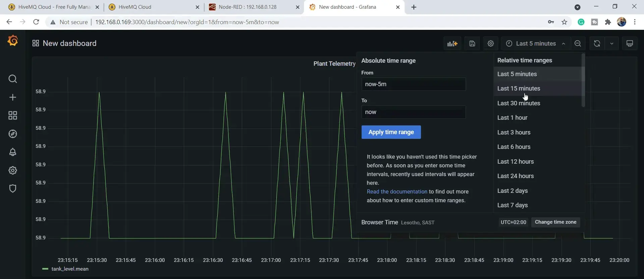Screen dimensions: 644x279
Task: Open the Configuration gear in the sidebar
Action: pyautogui.click(x=13, y=170)
